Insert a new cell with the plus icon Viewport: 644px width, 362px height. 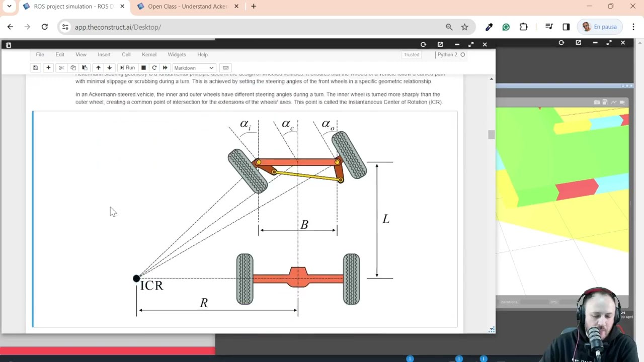point(48,68)
